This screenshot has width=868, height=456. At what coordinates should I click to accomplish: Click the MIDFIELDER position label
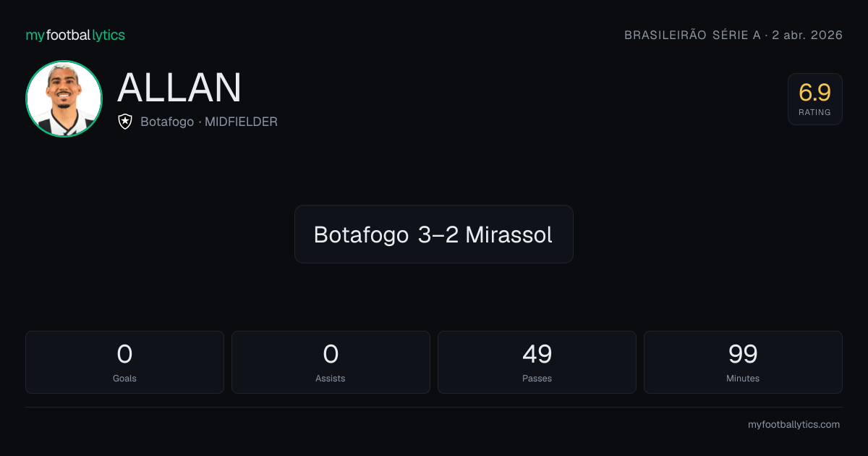pos(241,122)
